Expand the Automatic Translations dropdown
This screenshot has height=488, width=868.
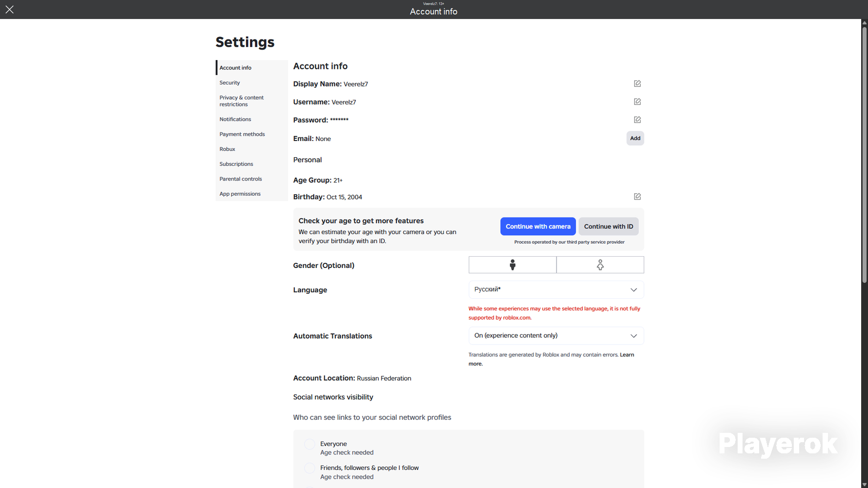tap(556, 335)
